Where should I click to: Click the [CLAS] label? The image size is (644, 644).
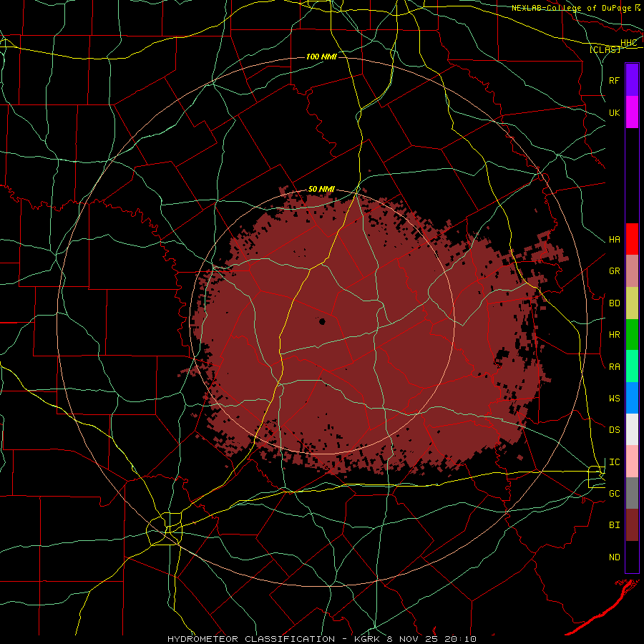click(x=605, y=49)
